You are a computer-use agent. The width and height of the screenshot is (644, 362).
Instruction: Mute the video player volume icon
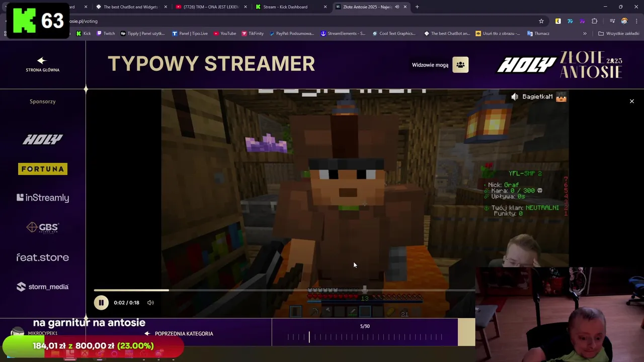tap(150, 303)
